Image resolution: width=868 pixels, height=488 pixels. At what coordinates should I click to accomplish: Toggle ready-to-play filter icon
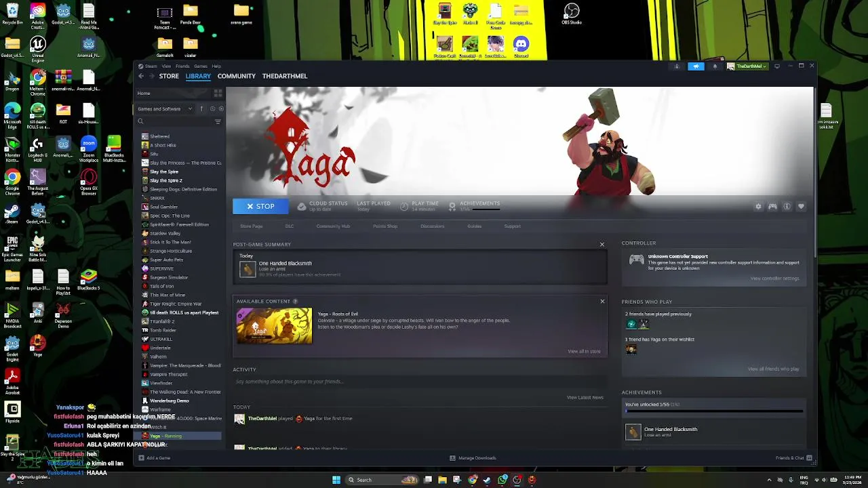221,108
